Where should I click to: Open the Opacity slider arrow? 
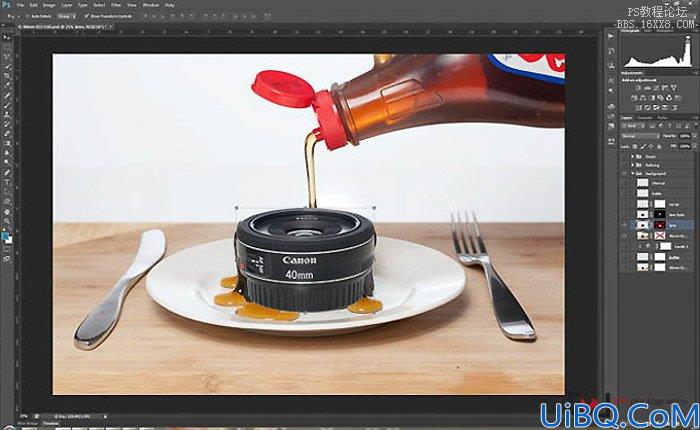tap(694, 136)
